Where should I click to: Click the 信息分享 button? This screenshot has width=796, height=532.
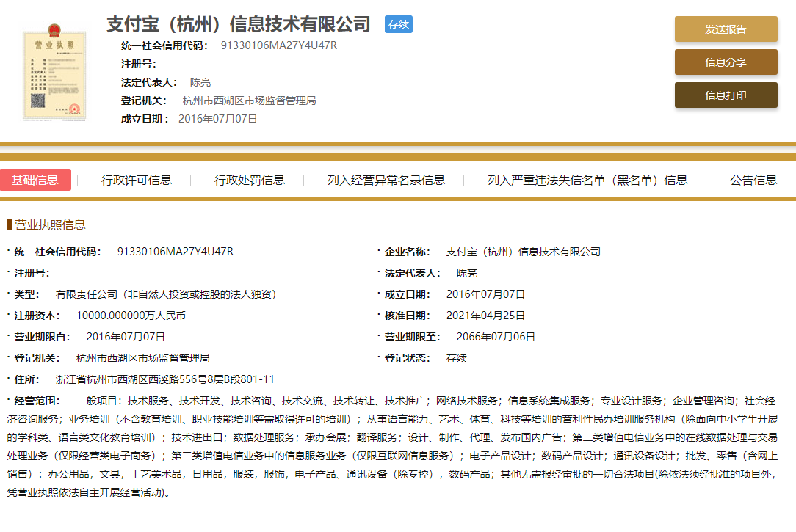(726, 62)
